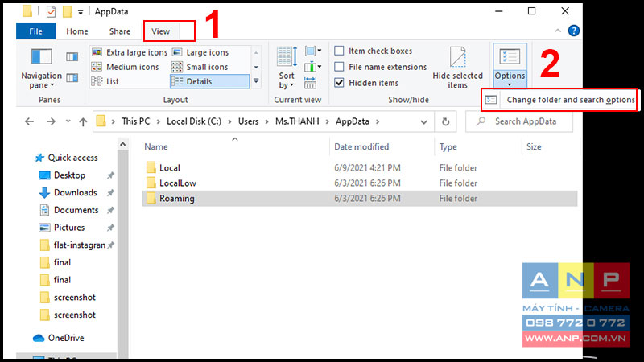Select Medium icons layout
The image size is (644, 362).
coord(126,67)
